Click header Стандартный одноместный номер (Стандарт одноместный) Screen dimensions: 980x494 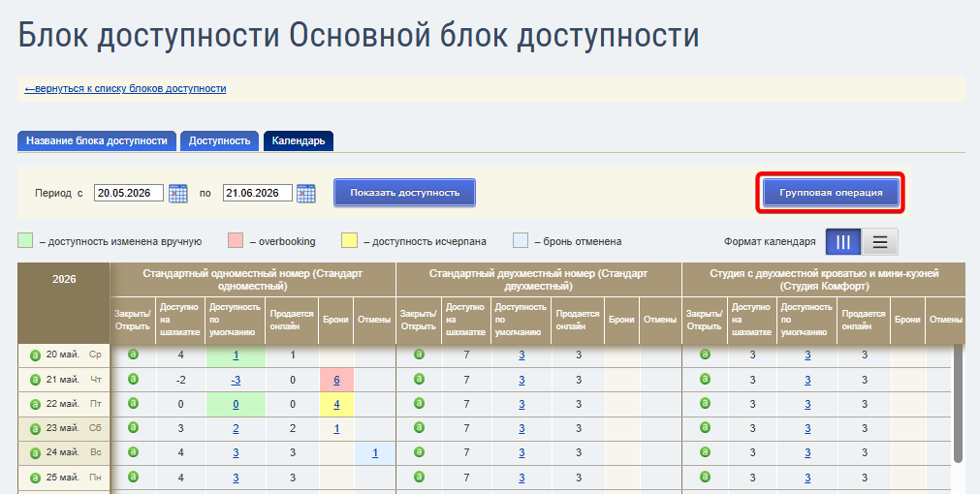[252, 280]
